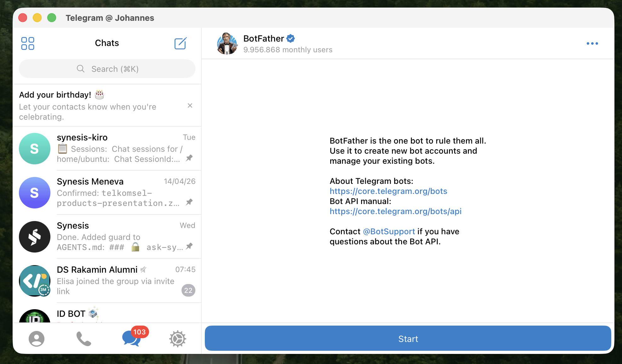Click the pin icon on synesis-kiro chat
The height and width of the screenshot is (364, 622).
tap(189, 158)
